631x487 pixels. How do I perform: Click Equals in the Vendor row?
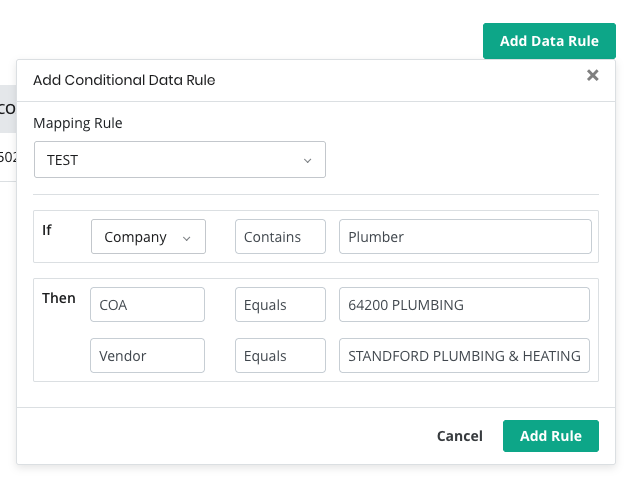click(x=281, y=356)
